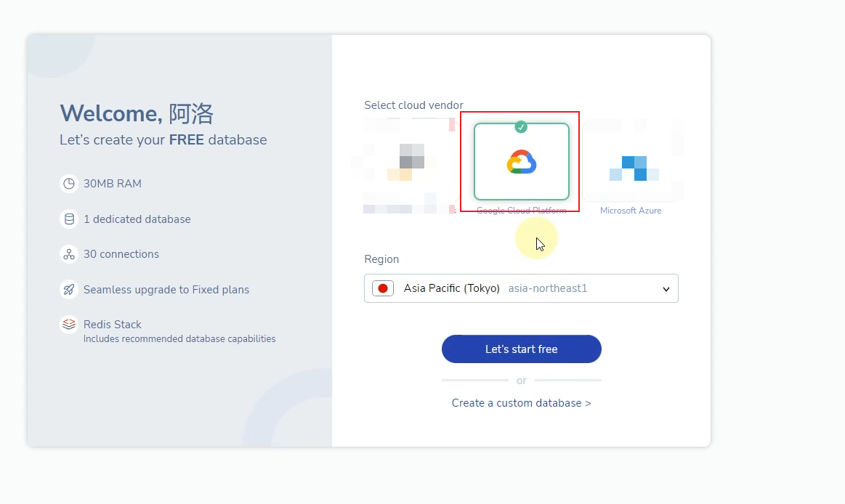
Task: Click 'Seamless upgrade to Fixed plans' text
Action: click(x=166, y=290)
